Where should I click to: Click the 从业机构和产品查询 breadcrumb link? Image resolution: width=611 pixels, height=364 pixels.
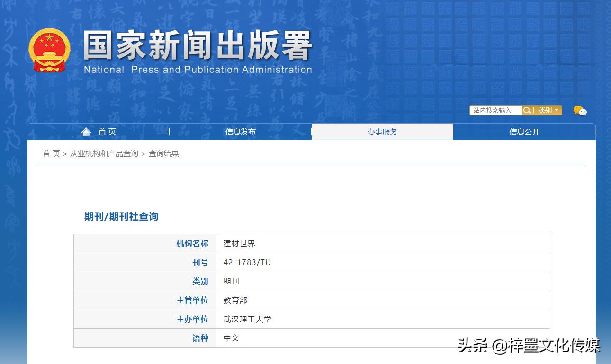point(105,153)
